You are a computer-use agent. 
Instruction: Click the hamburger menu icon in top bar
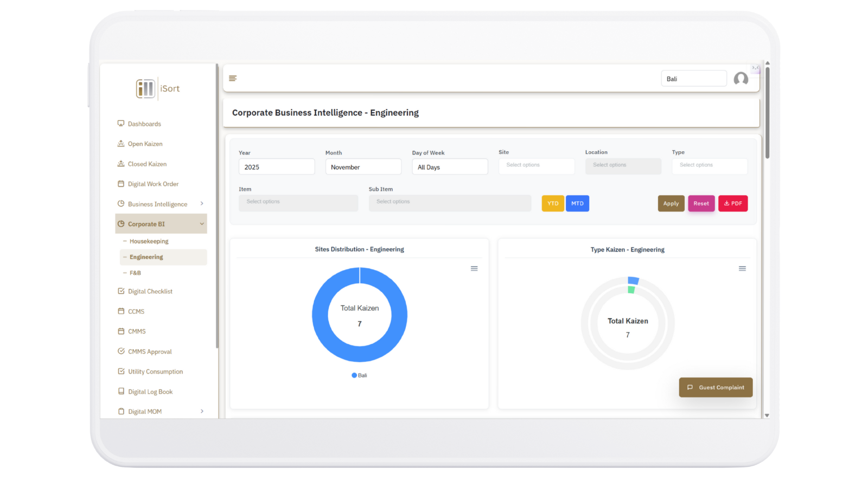(233, 79)
